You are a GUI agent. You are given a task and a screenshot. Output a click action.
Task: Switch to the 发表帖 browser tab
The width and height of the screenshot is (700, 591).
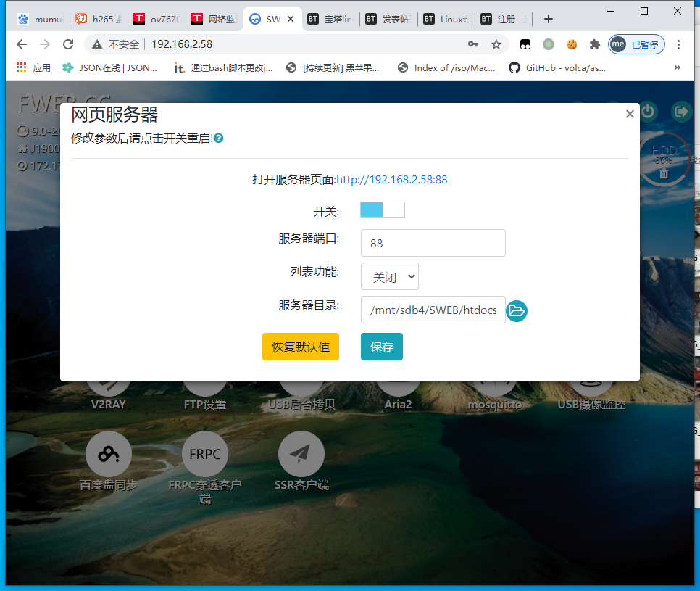(389, 19)
